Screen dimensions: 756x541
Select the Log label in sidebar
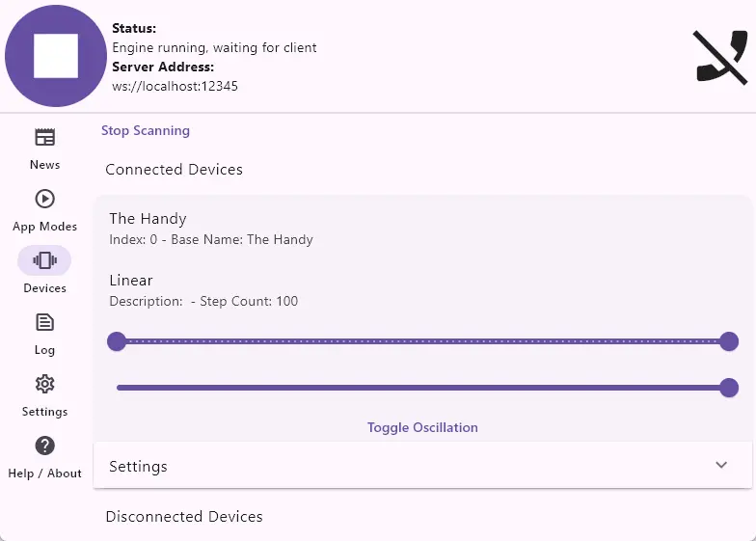(x=44, y=350)
